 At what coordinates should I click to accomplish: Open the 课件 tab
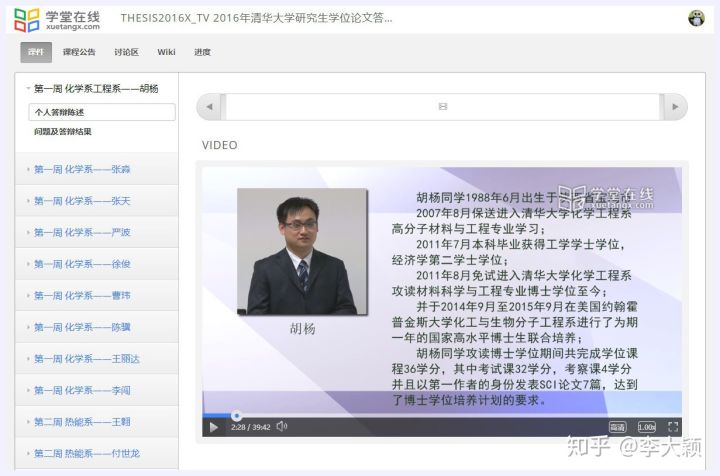(36, 52)
